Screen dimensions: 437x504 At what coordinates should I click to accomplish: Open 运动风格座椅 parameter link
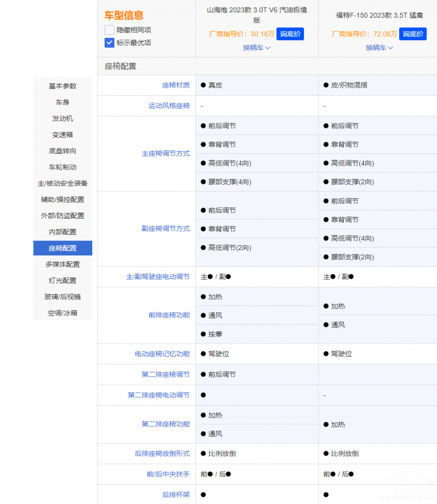(169, 106)
